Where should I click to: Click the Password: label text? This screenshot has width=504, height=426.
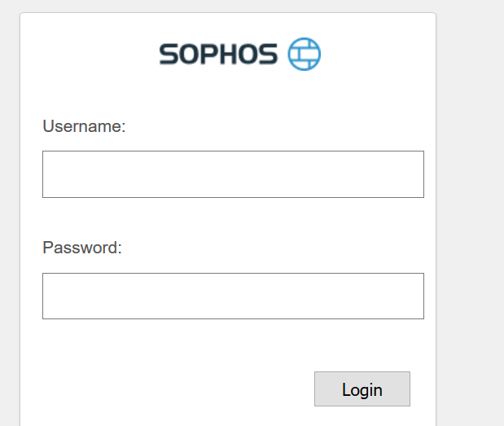click(x=82, y=248)
